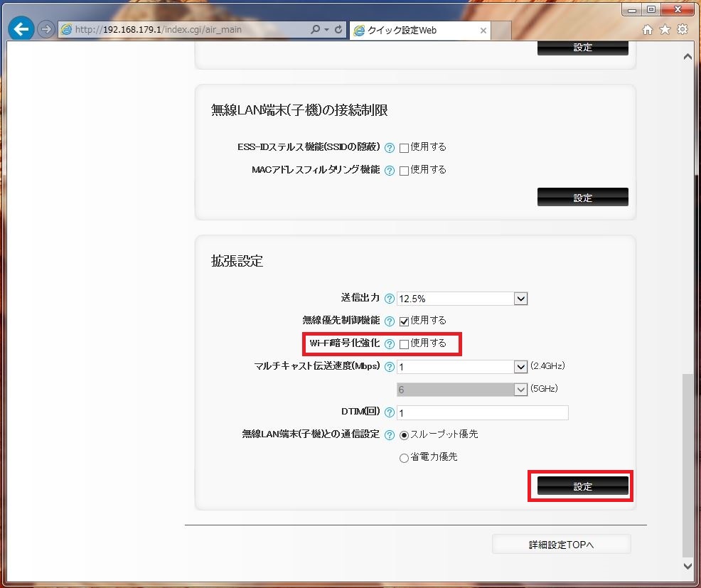Click 設定 button in 拡張設定 section
This screenshot has height=588, width=701.
(x=582, y=486)
